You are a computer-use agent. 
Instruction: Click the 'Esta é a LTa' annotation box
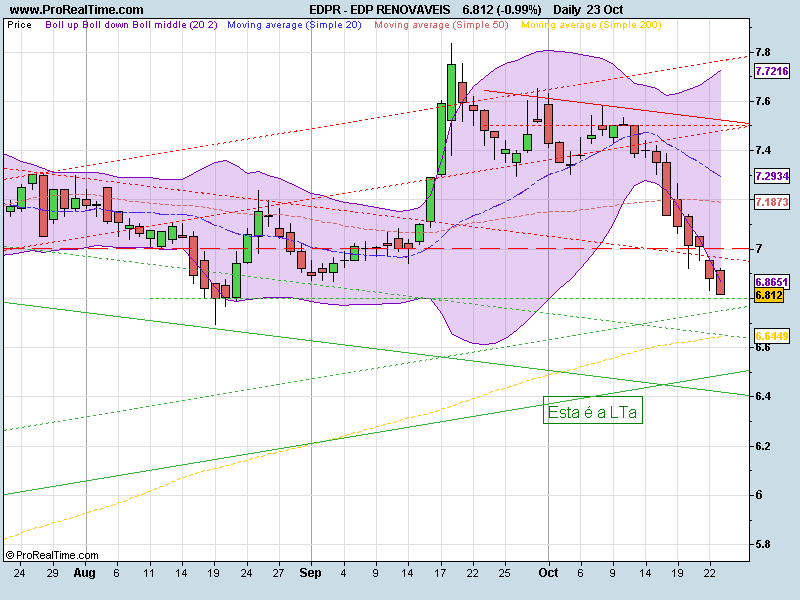[x=592, y=410]
